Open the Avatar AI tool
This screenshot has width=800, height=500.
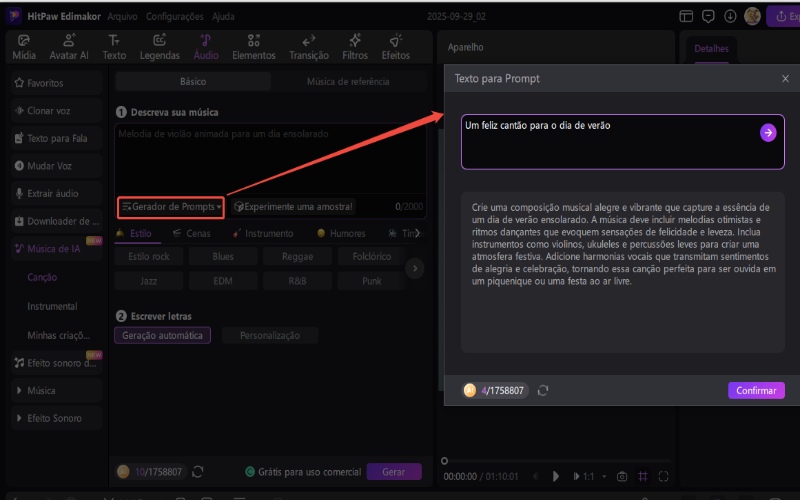click(69, 47)
